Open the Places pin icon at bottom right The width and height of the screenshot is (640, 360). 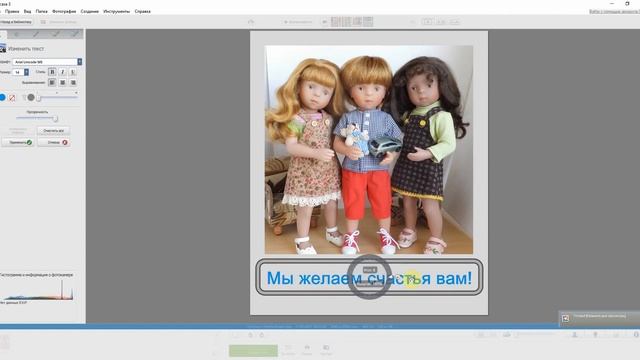595,335
